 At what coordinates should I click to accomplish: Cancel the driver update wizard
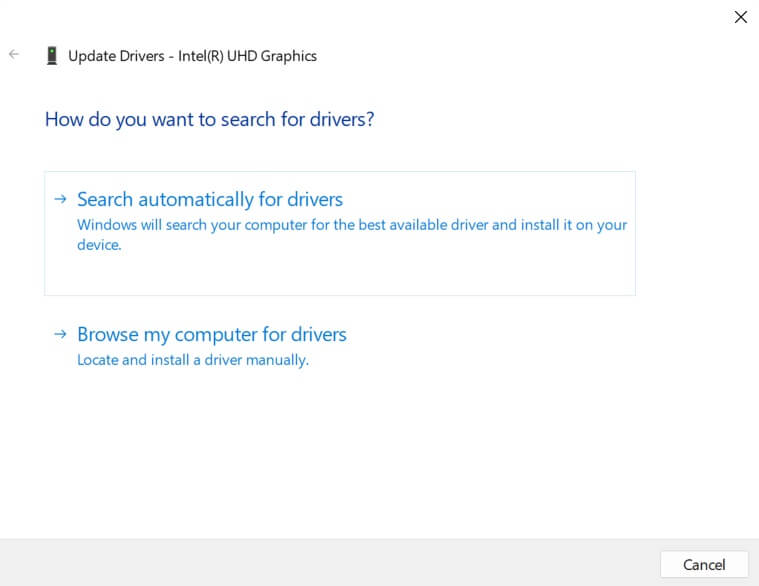(x=704, y=564)
